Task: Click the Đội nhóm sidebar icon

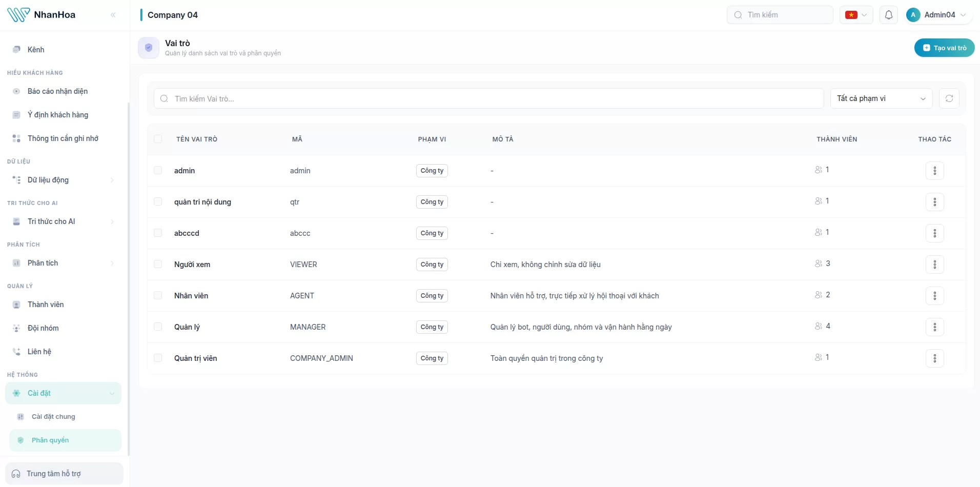Action: [x=16, y=328]
